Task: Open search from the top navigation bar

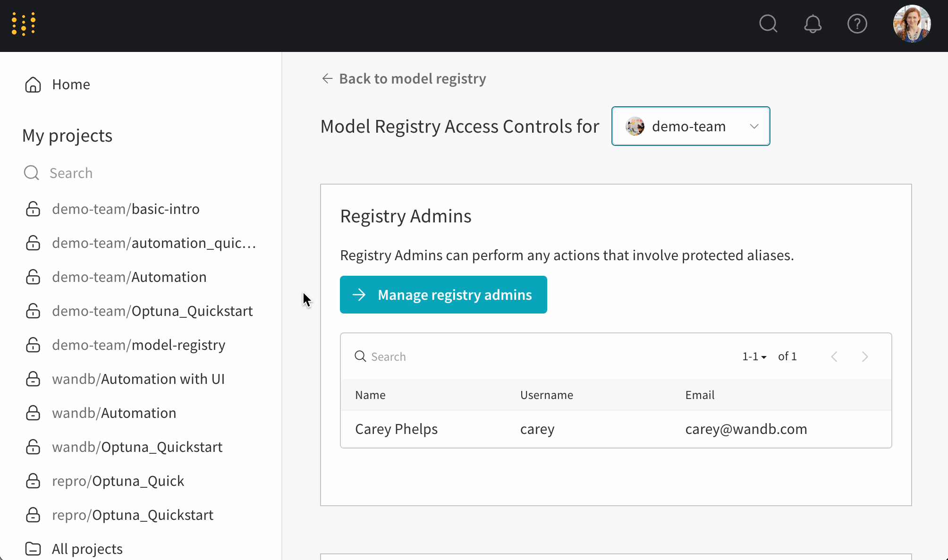Action: click(768, 24)
